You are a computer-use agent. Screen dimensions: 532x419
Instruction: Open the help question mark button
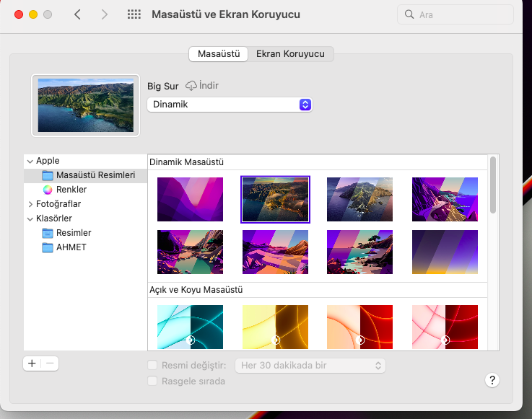coord(492,380)
